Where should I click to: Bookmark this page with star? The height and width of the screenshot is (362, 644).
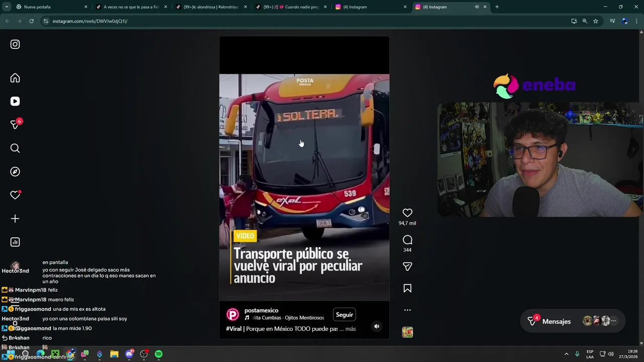(x=596, y=21)
